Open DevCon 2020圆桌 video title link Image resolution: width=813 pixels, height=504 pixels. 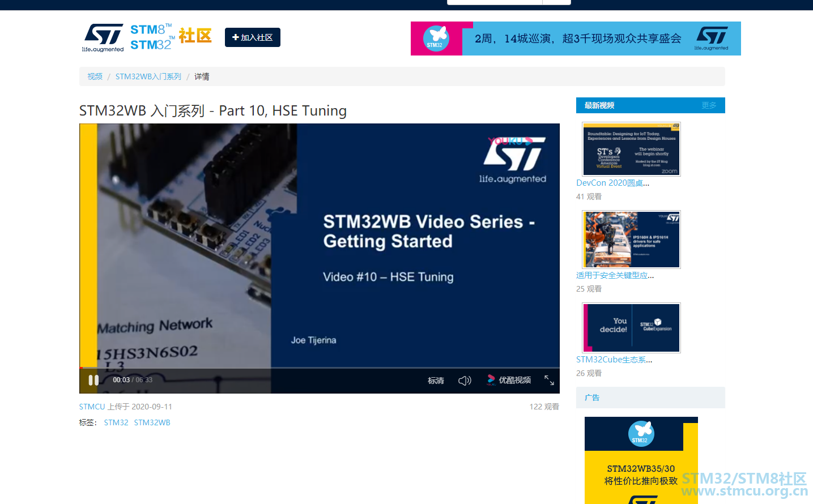point(612,183)
